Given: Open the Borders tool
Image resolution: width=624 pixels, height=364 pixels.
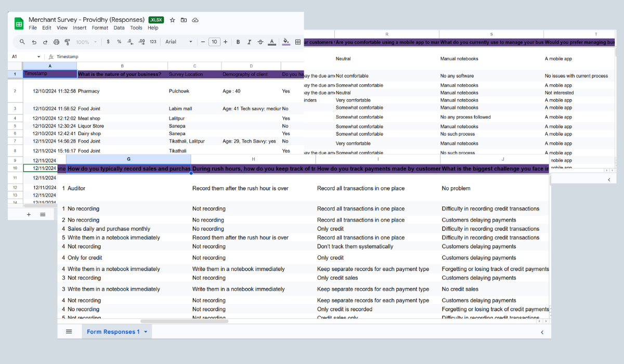Looking at the screenshot, I should pos(297,41).
